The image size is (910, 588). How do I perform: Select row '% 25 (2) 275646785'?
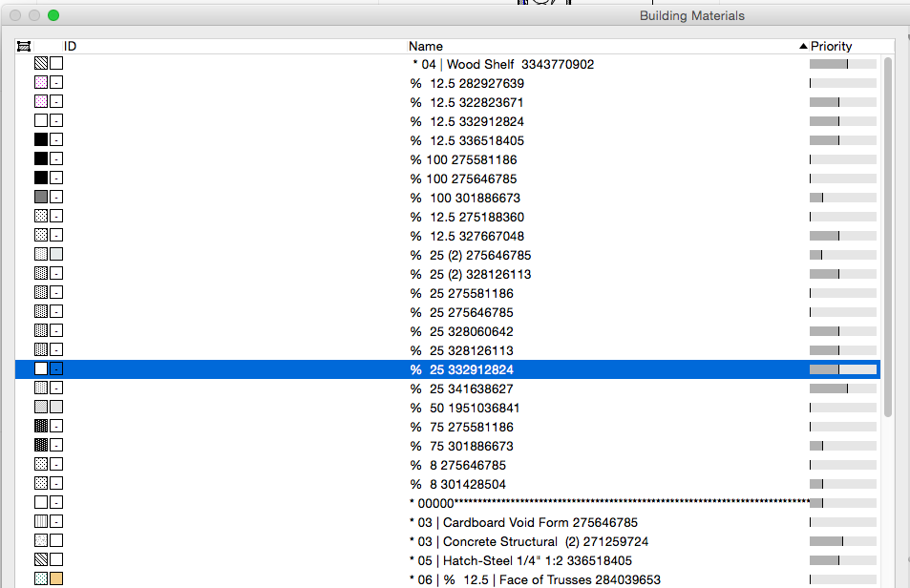click(x=448, y=255)
